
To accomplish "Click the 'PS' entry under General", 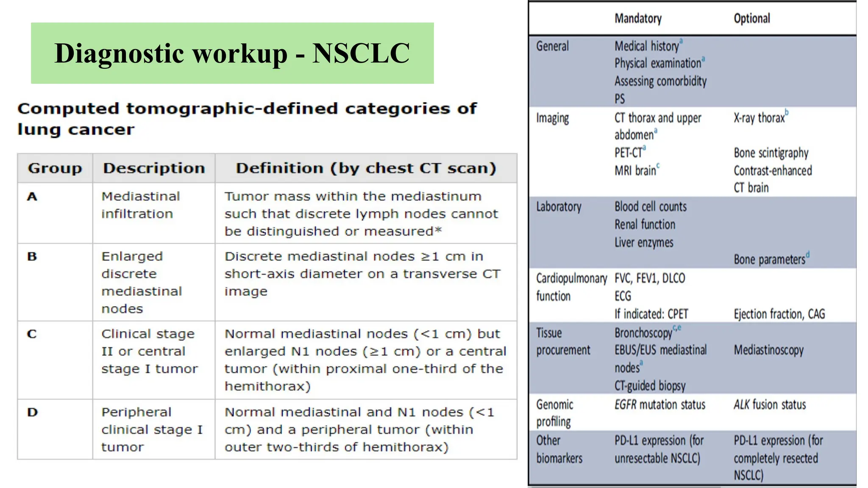I will [x=620, y=99].
